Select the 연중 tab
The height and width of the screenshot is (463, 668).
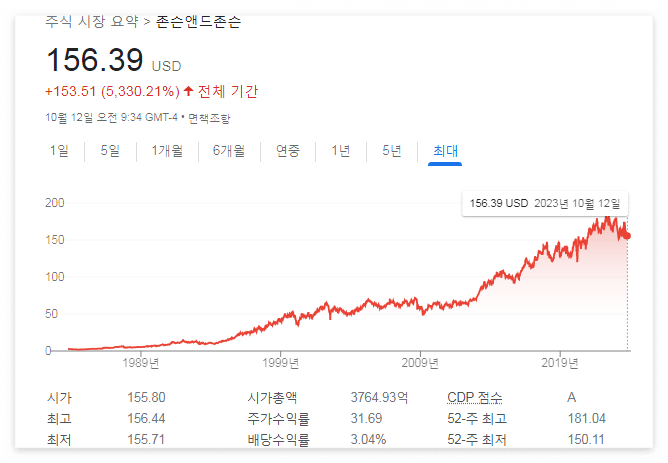click(288, 151)
